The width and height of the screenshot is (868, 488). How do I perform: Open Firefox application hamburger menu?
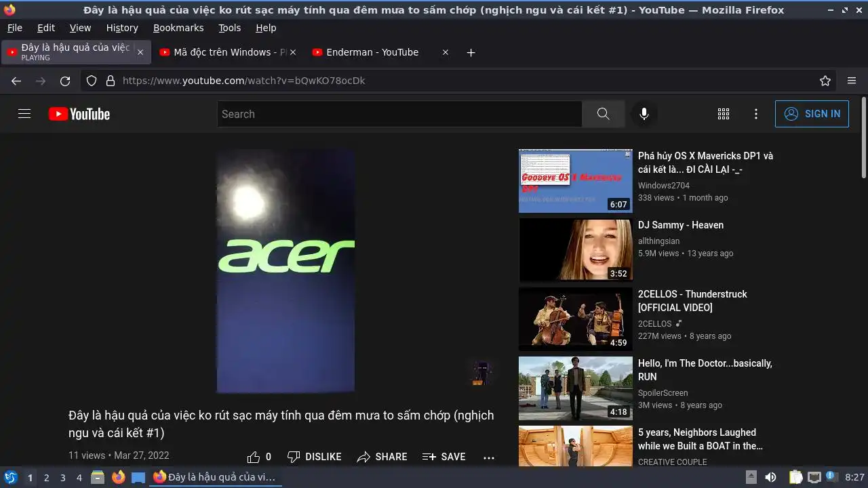[x=852, y=81]
